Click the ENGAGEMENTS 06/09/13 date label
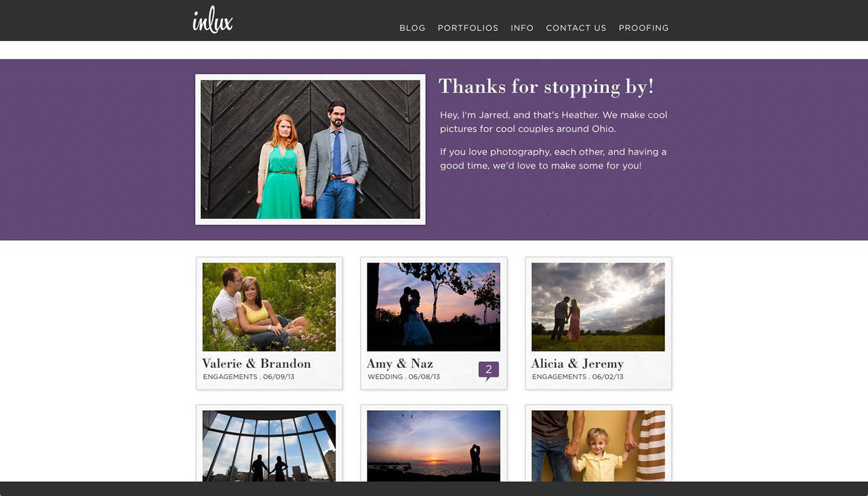 pyautogui.click(x=249, y=377)
